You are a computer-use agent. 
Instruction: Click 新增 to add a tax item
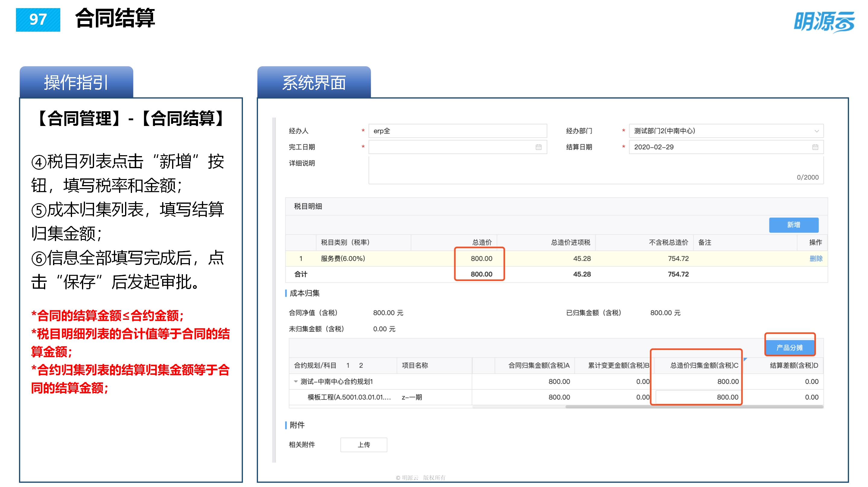tap(794, 225)
